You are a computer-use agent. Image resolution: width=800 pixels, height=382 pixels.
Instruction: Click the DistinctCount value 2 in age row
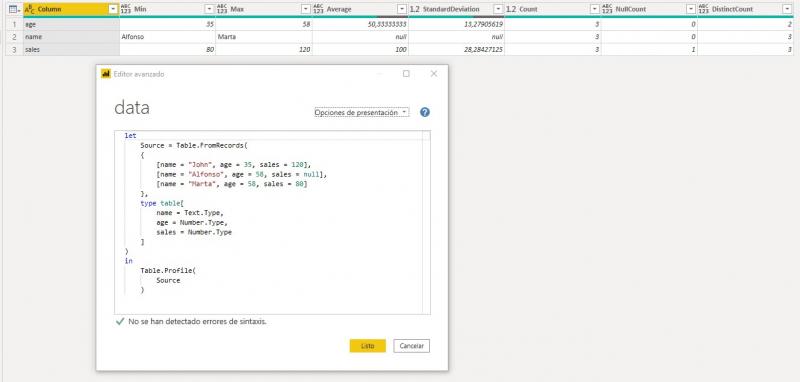pos(745,24)
